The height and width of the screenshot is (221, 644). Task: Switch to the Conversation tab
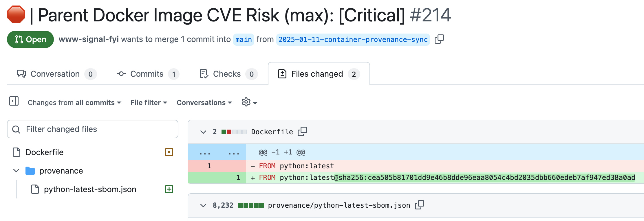point(56,74)
